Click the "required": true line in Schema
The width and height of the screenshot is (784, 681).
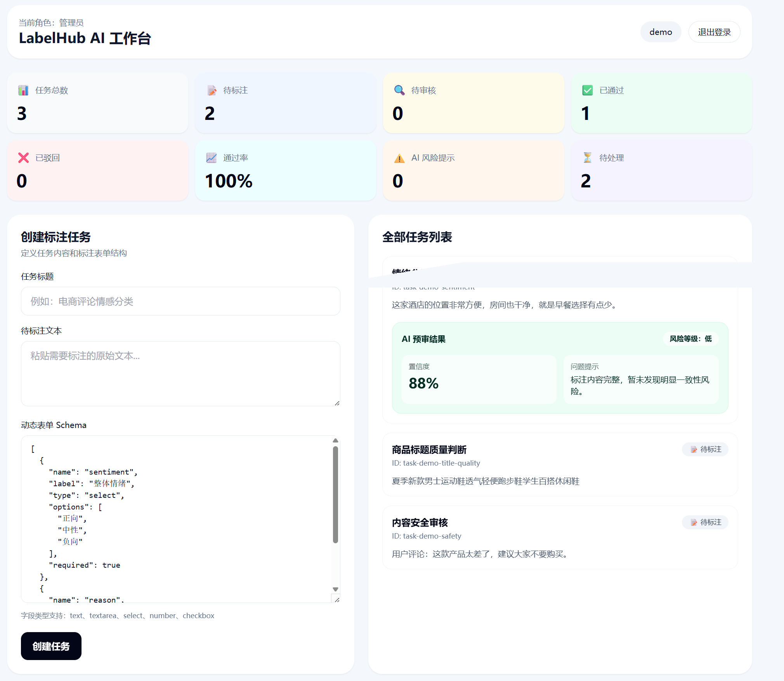(x=85, y=565)
